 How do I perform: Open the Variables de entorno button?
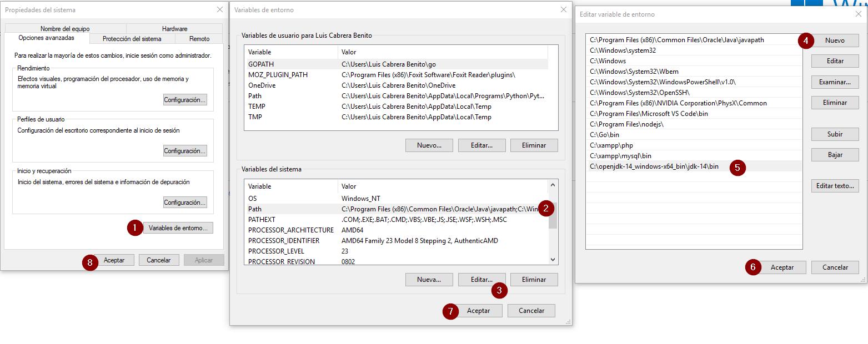(x=178, y=228)
